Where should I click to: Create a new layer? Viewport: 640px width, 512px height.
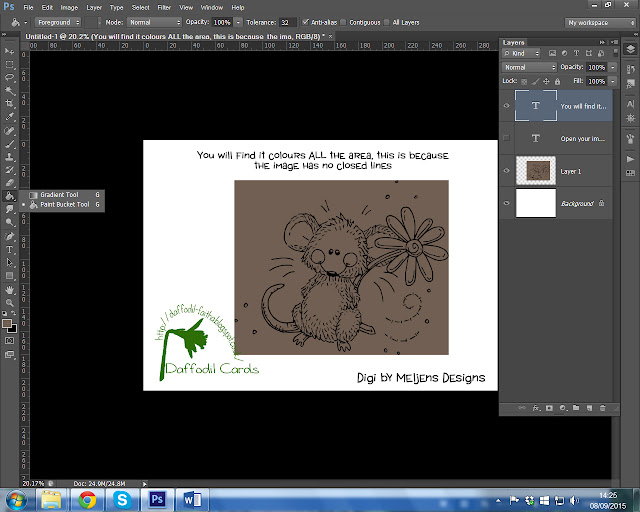point(589,408)
